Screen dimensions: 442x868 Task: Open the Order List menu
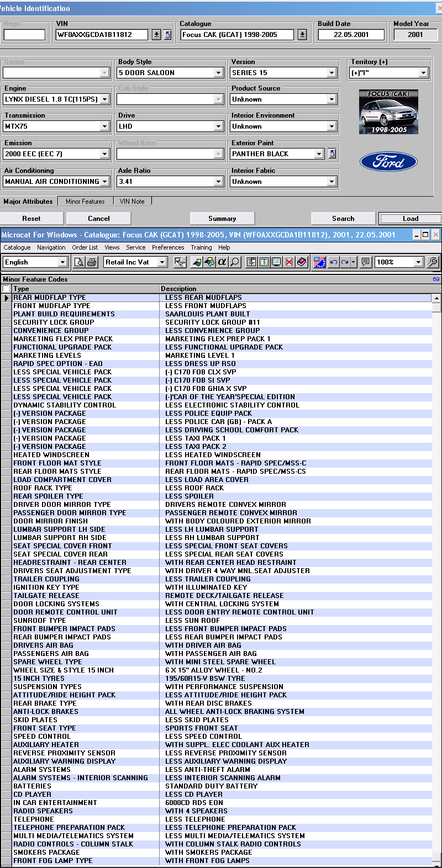click(x=85, y=247)
